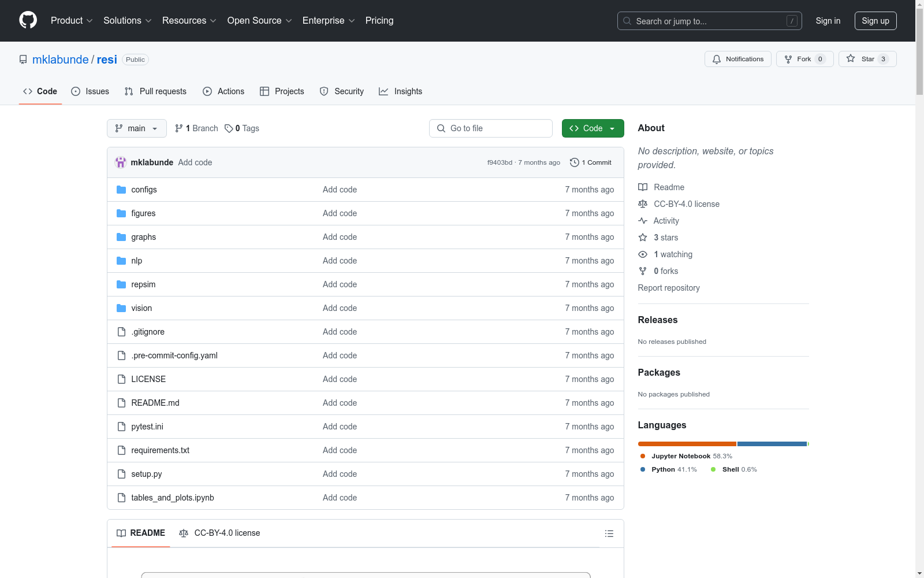This screenshot has height=578, width=924.
Task: Click the Jupyter Notebook orange language bar
Action: tap(687, 444)
